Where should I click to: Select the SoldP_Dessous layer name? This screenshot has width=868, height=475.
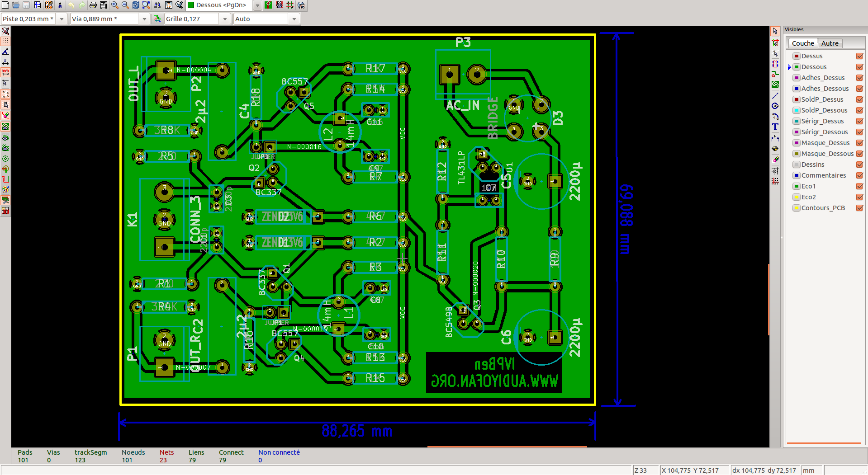coord(824,110)
